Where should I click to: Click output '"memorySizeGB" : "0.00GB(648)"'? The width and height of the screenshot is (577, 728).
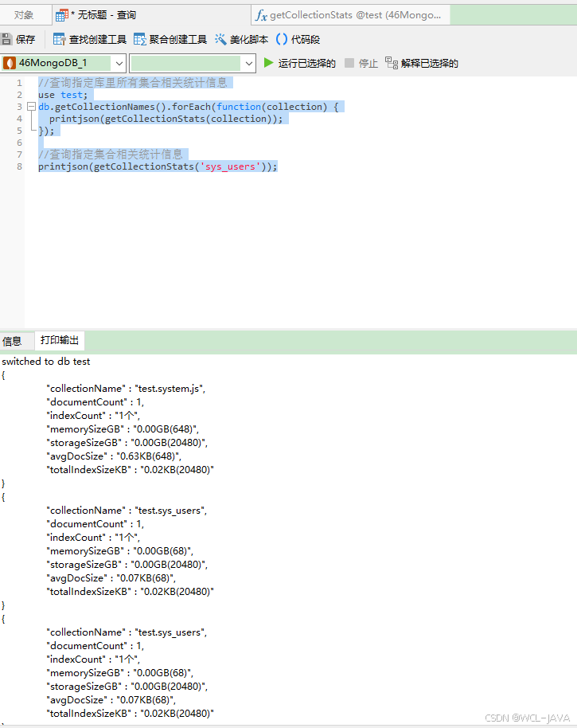[x=123, y=429]
